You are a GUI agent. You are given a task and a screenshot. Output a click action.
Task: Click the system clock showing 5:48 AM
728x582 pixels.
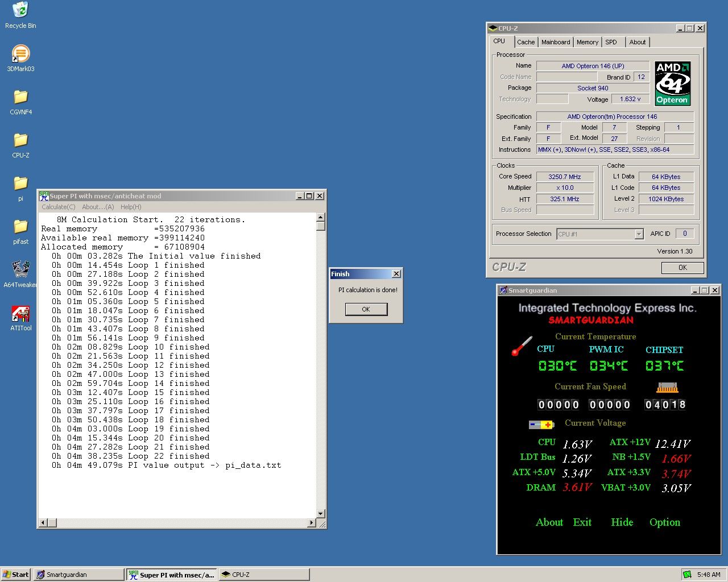tap(709, 575)
